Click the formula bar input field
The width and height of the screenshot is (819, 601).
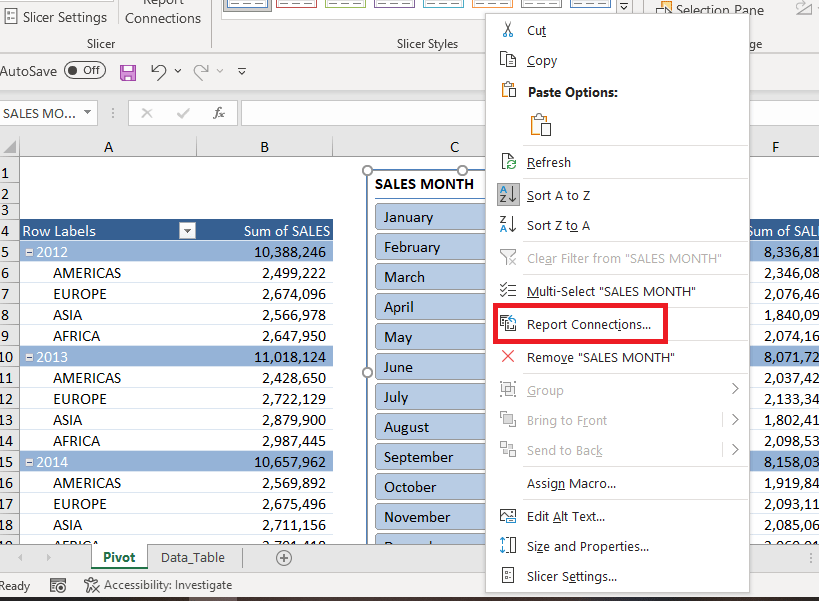tap(364, 113)
